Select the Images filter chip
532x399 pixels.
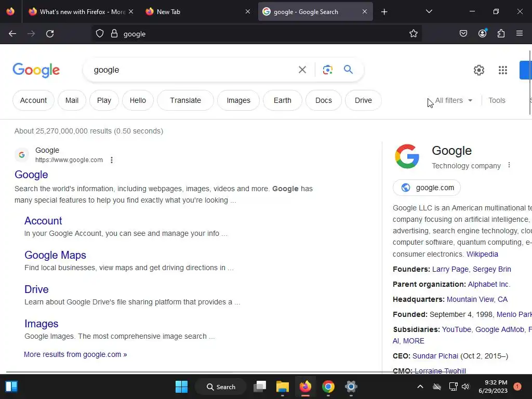pyautogui.click(x=238, y=100)
